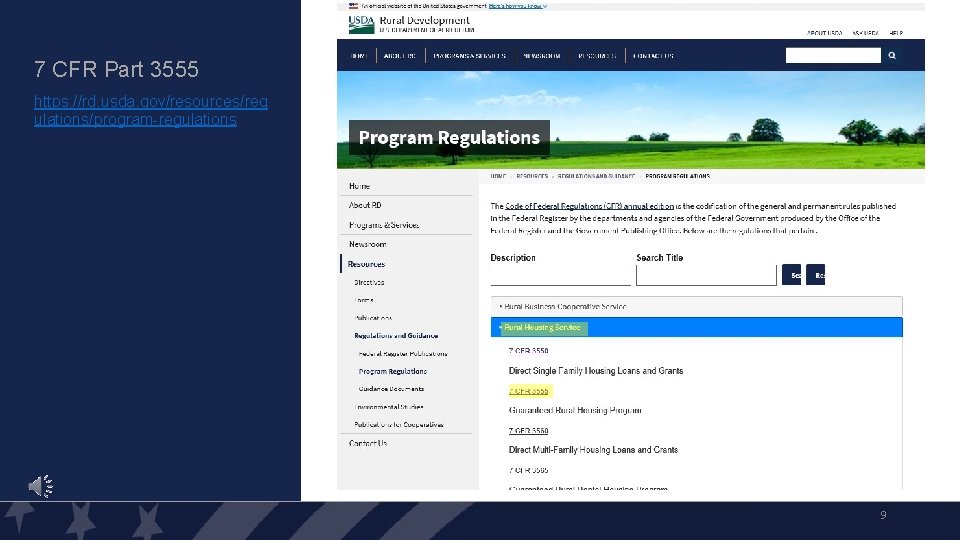The image size is (960, 540).
Task: Click Ask USDA in top utility links
Action: coord(865,33)
